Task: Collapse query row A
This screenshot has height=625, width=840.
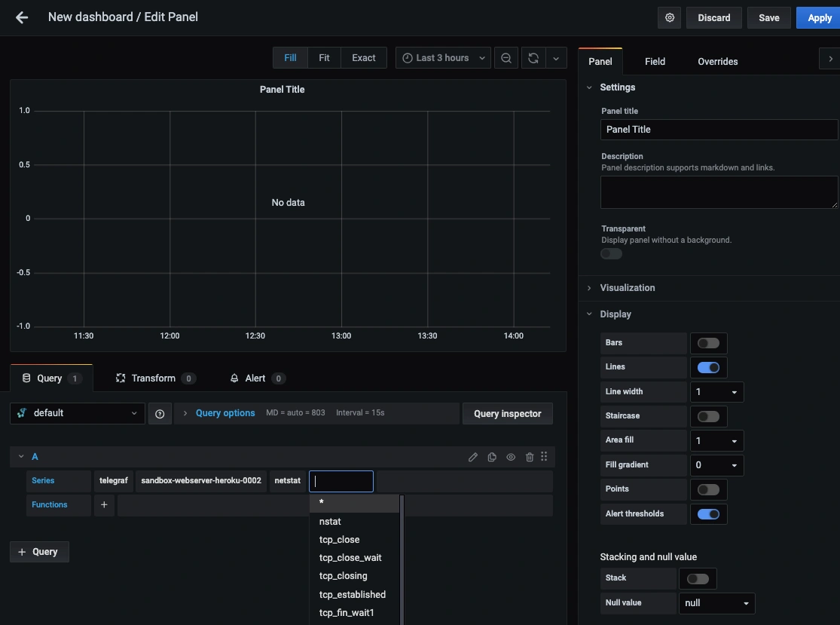Action: [x=21, y=457]
